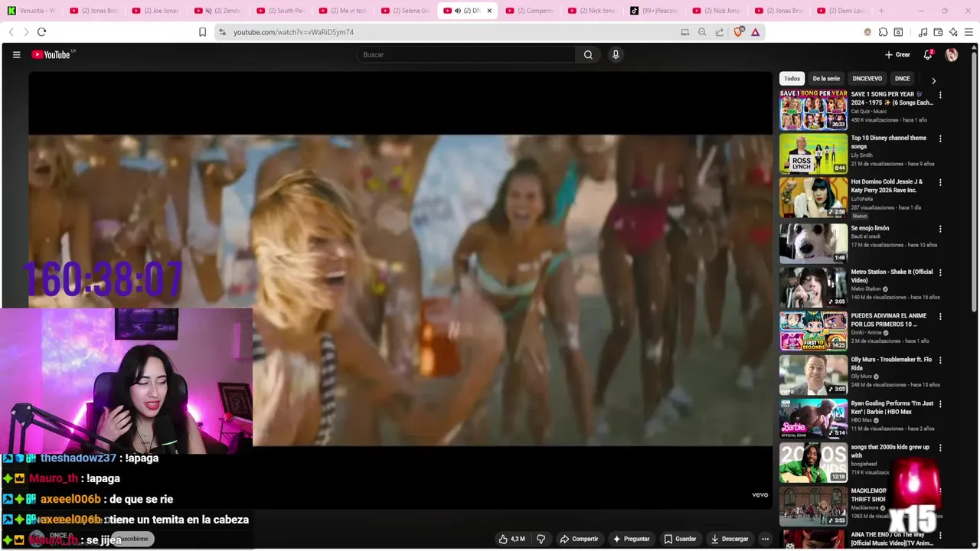
Task: Click the share page icon in the address bar
Action: click(720, 32)
